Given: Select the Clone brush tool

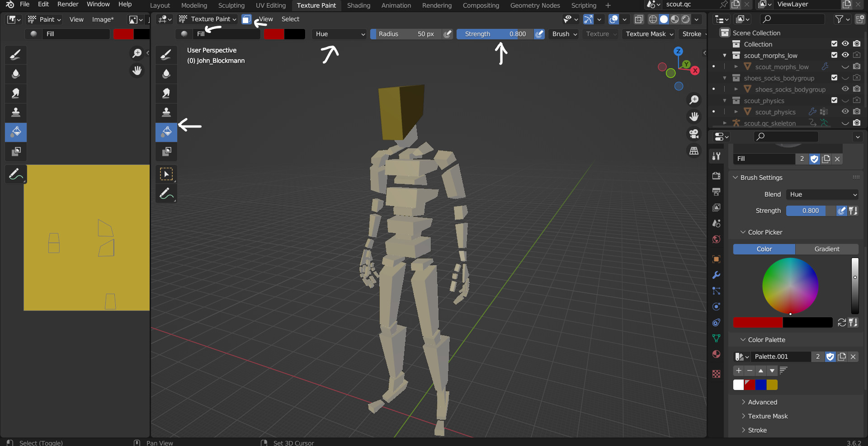Looking at the screenshot, I should 166,113.
